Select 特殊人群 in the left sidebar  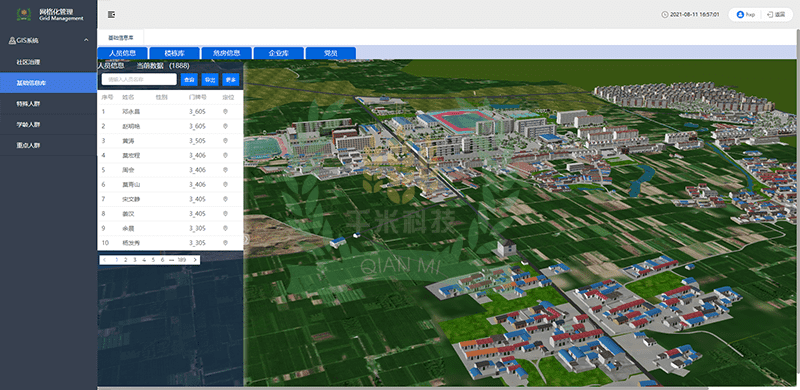pyautogui.click(x=48, y=104)
